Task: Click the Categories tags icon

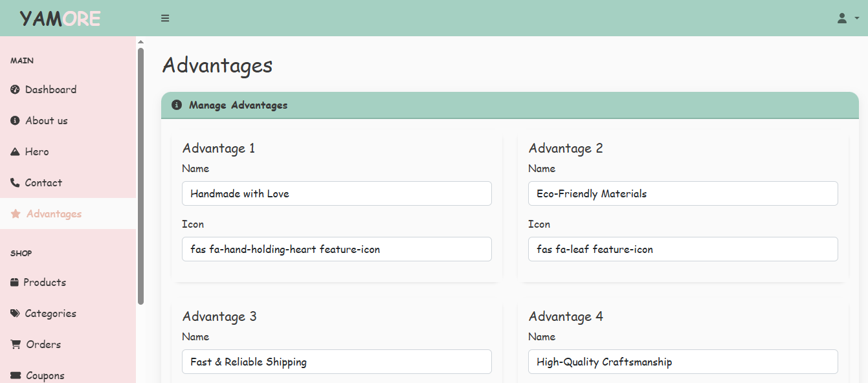Action: 15,314
